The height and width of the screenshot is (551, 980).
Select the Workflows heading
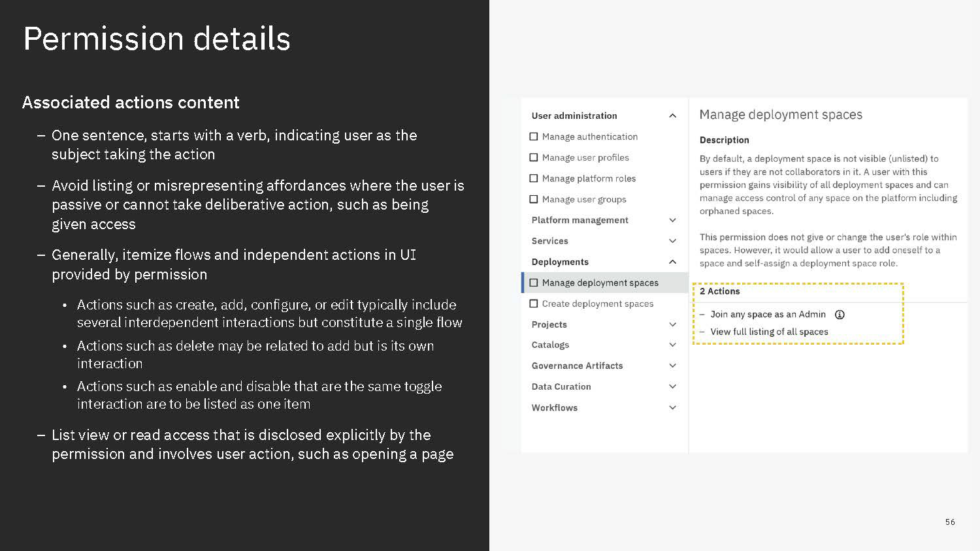pos(555,407)
